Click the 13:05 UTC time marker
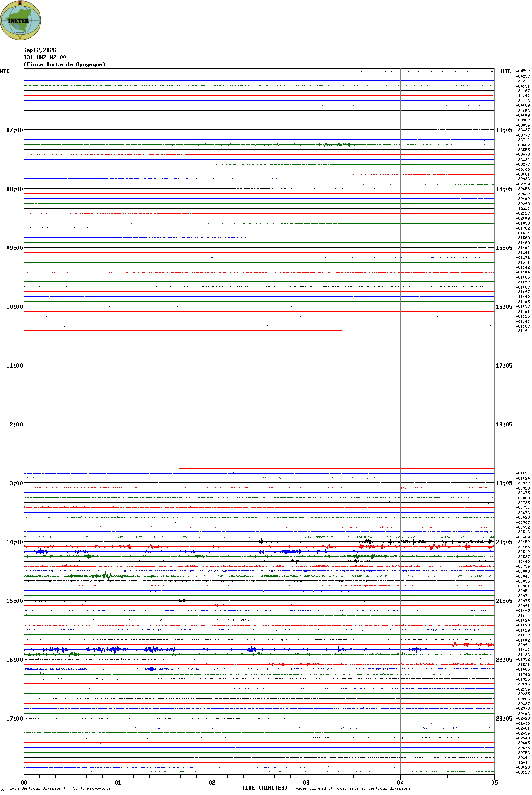 click(504, 130)
